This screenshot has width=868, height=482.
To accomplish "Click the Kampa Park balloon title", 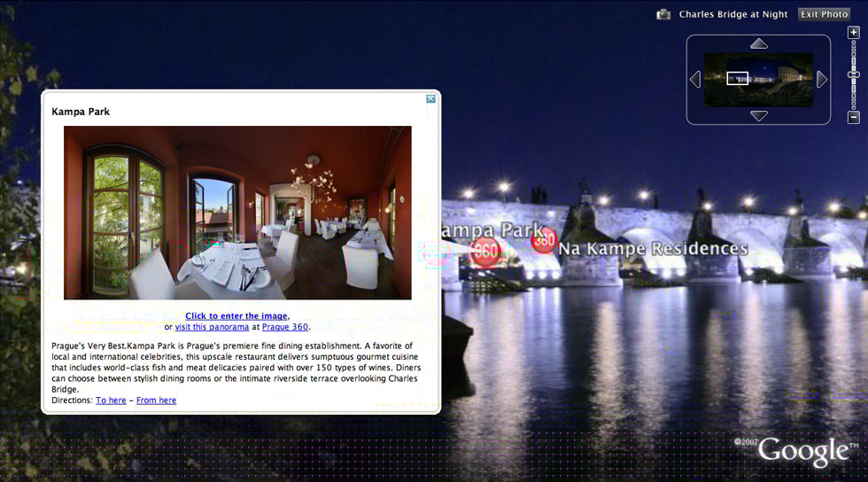I will (x=81, y=112).
